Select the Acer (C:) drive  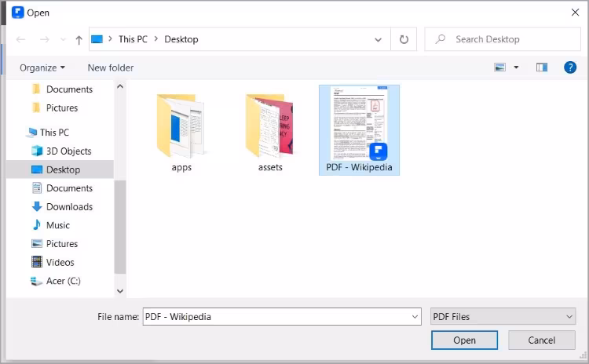(56, 281)
